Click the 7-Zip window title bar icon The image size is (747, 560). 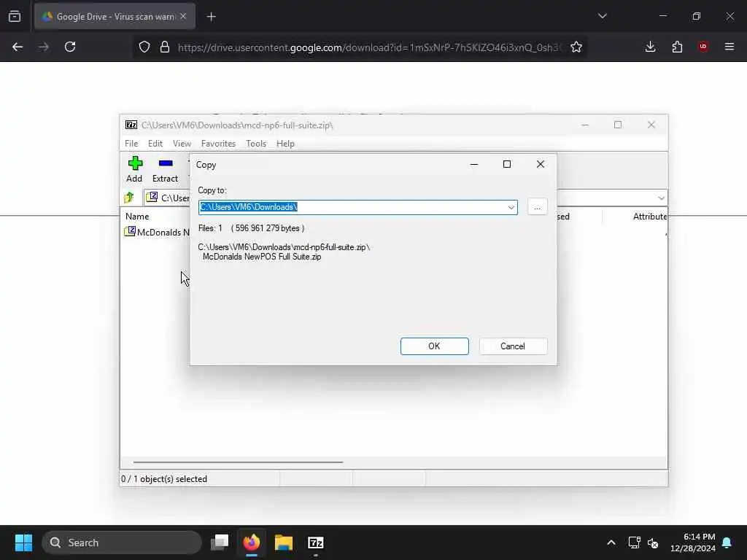click(x=131, y=125)
